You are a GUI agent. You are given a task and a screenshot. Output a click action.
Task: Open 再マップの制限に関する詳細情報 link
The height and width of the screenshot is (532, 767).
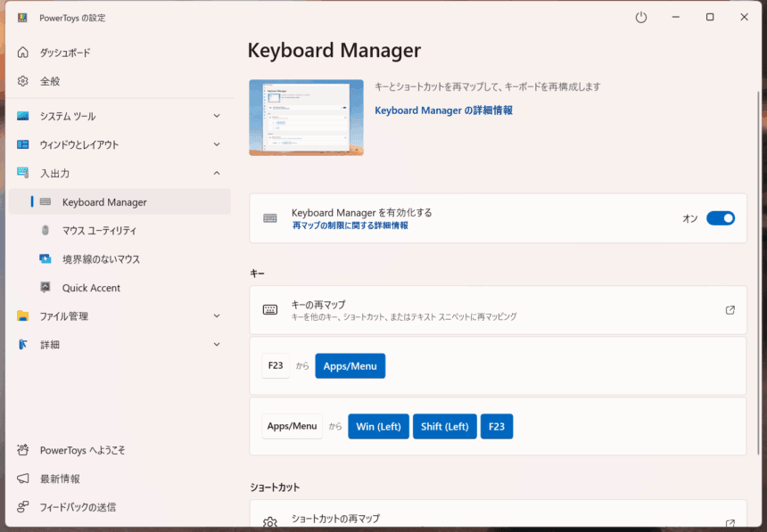(351, 225)
